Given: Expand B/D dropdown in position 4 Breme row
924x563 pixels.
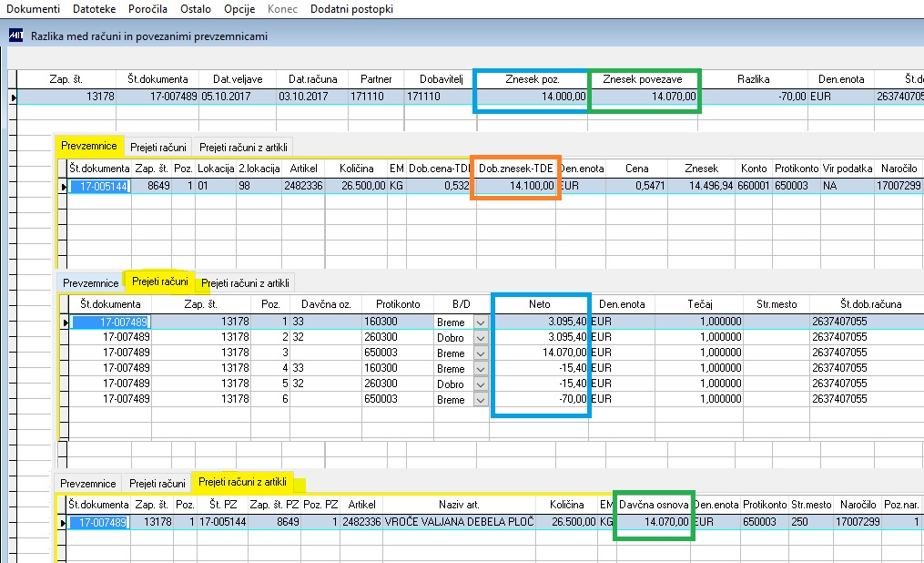Looking at the screenshot, I should pyautogui.click(x=481, y=368).
